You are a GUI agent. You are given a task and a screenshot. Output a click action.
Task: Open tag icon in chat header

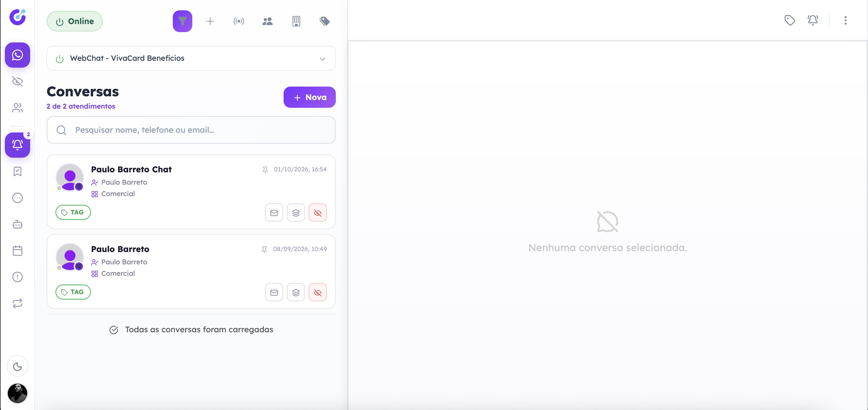[x=790, y=20]
